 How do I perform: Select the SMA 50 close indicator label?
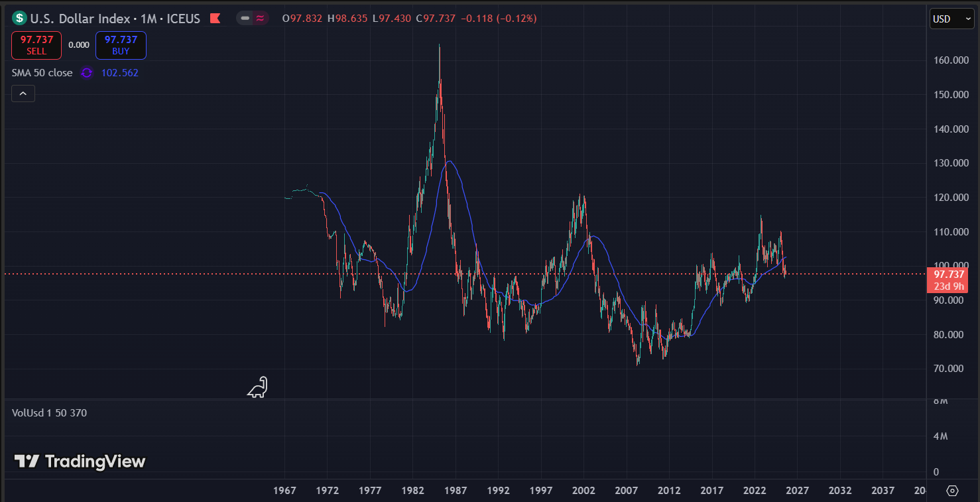[42, 73]
